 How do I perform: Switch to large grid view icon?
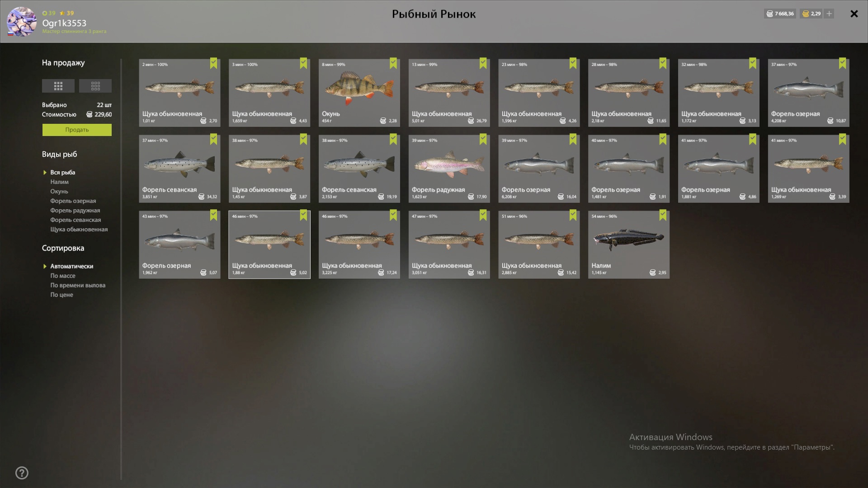point(58,86)
